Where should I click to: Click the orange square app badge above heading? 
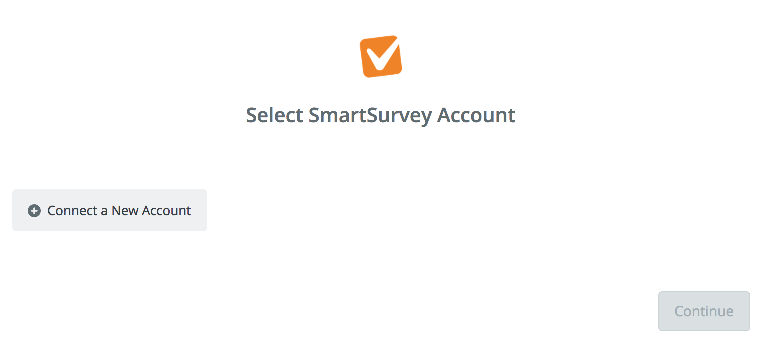pyautogui.click(x=381, y=56)
